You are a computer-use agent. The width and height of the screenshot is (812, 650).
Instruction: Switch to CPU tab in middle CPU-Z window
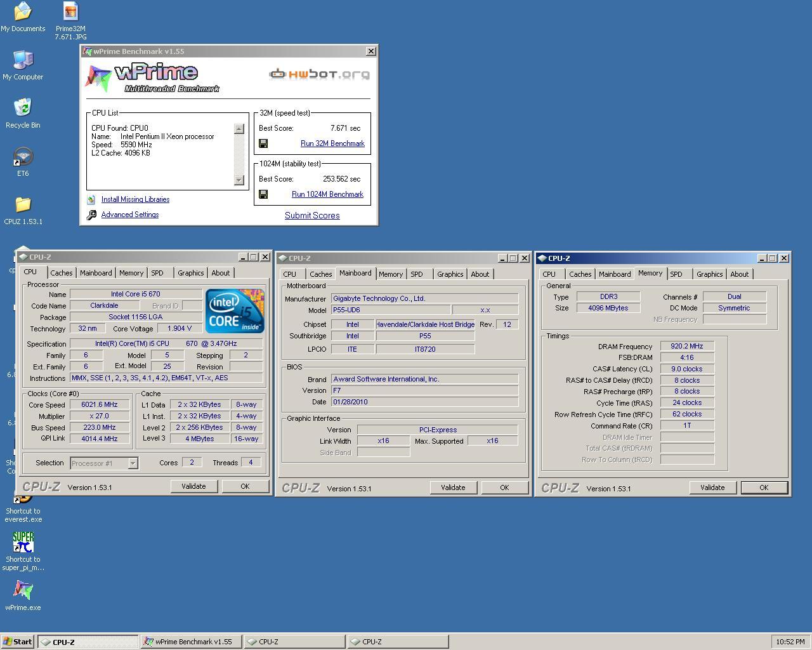point(290,274)
